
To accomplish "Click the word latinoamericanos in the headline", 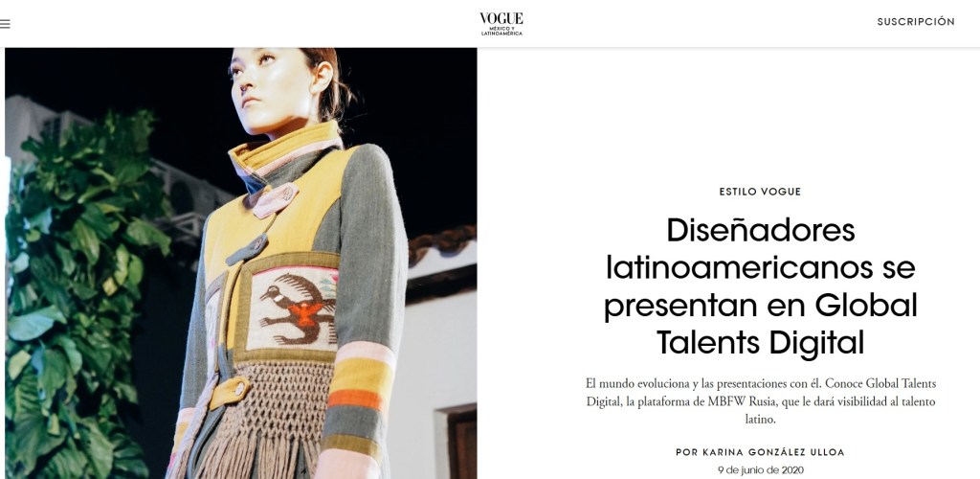I will (761, 267).
